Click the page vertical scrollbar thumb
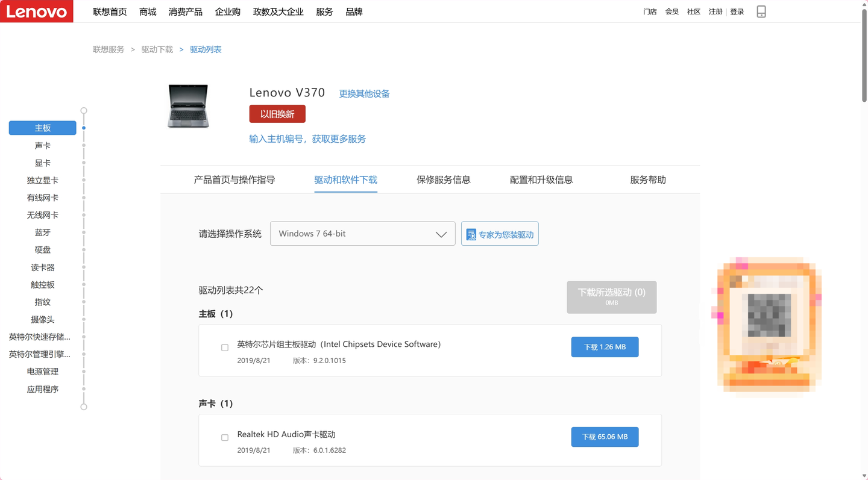The width and height of the screenshot is (868, 480). pos(864,54)
